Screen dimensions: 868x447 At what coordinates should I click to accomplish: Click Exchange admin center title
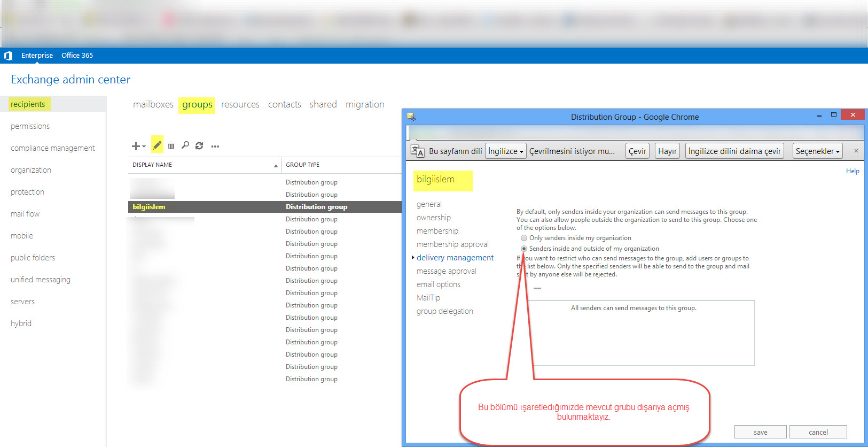click(x=71, y=80)
